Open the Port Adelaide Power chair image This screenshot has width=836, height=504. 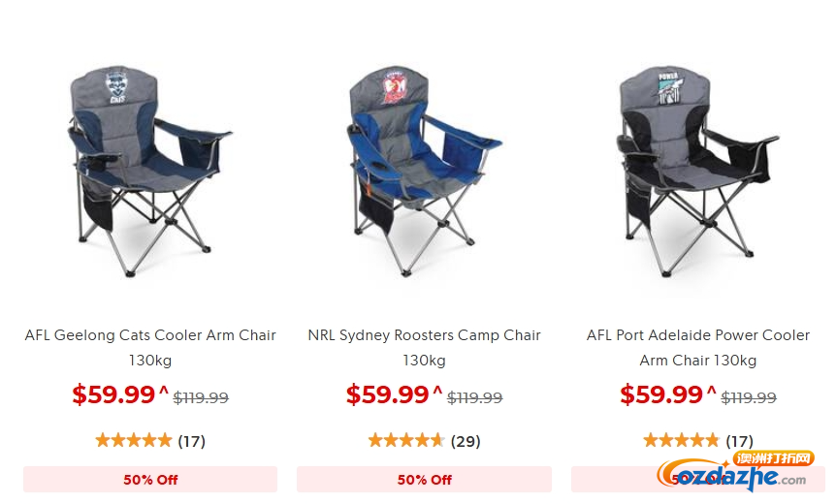coord(697,172)
